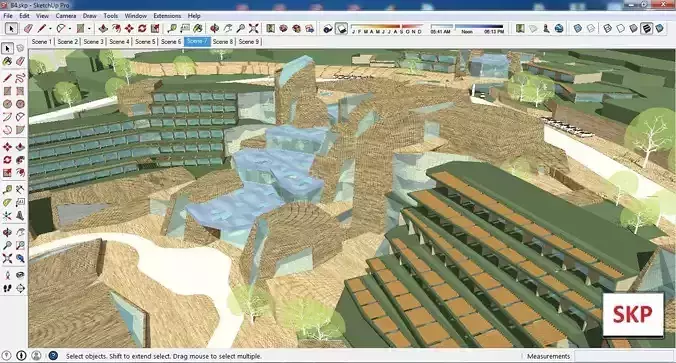
Task: Open the Draw menu
Action: click(90, 16)
